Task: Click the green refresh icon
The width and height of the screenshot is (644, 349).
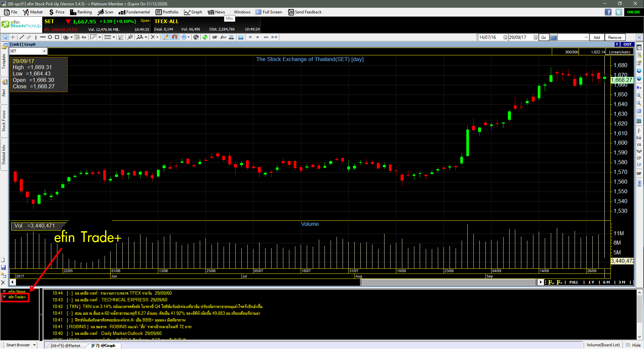Action: 205,37
